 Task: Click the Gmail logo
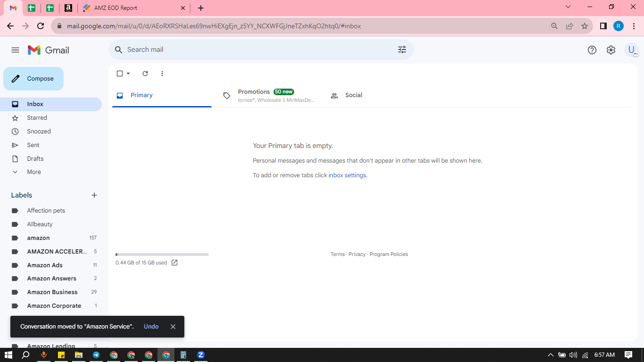coord(49,50)
